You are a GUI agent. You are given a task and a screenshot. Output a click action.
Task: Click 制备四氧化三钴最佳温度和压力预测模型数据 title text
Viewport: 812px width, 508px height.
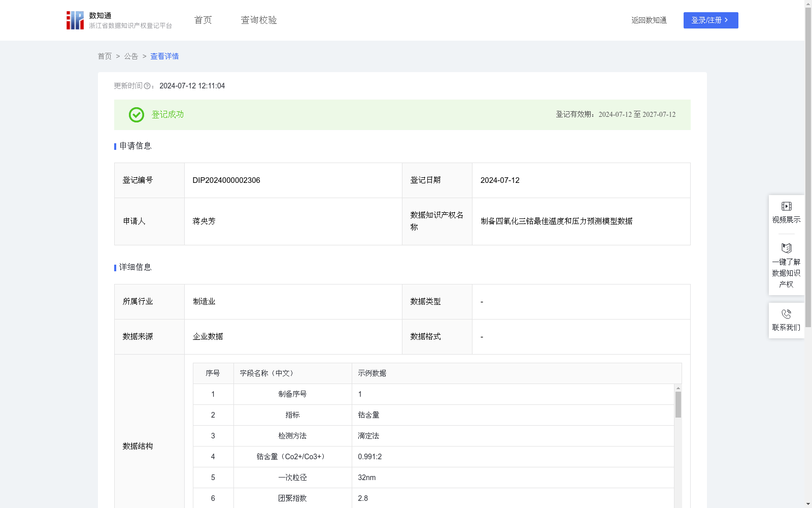click(556, 221)
